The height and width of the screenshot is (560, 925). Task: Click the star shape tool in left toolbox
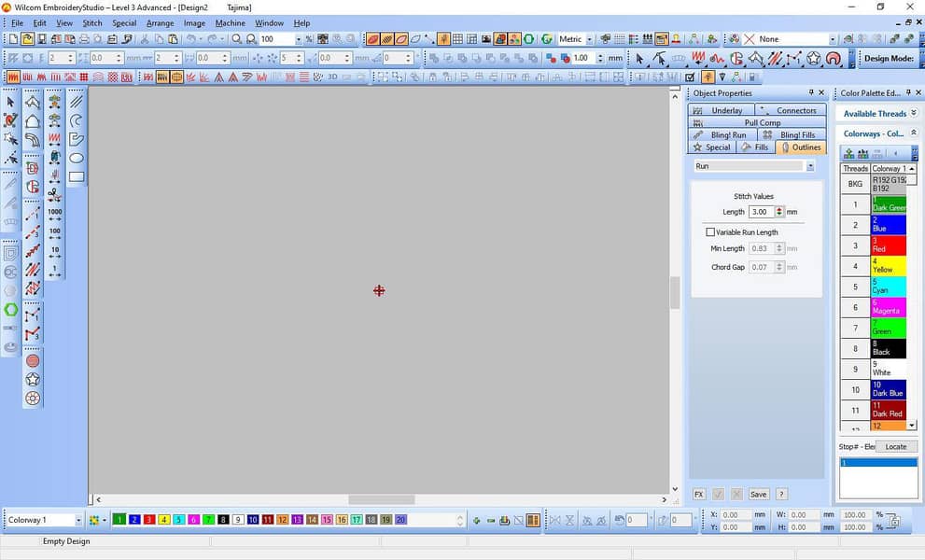(33, 380)
